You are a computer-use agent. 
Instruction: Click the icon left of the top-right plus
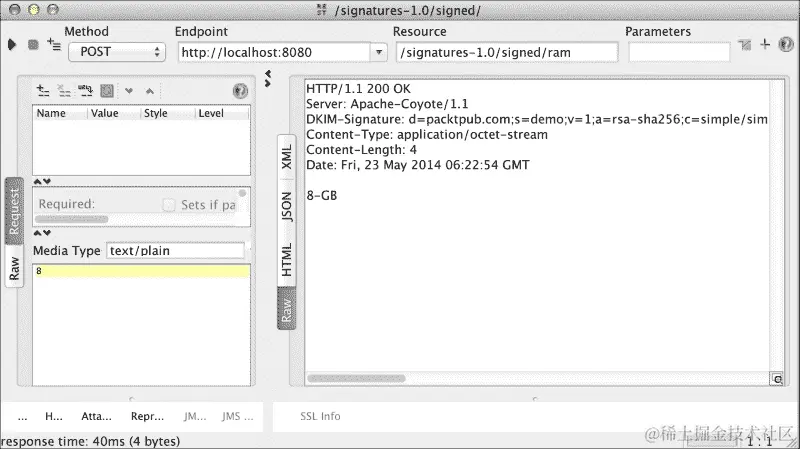(x=745, y=45)
